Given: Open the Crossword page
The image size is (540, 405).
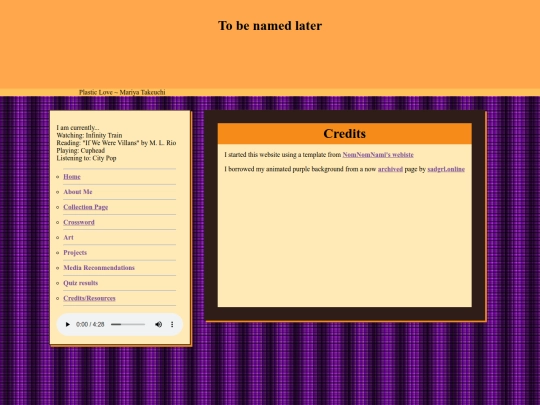Looking at the screenshot, I should coord(79,222).
